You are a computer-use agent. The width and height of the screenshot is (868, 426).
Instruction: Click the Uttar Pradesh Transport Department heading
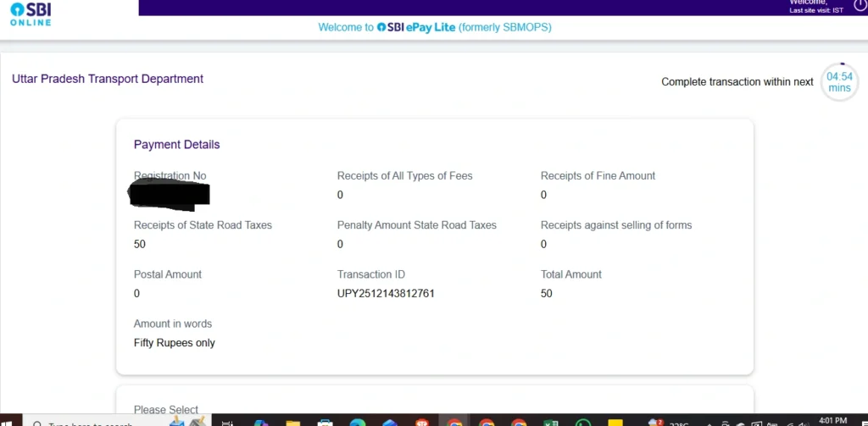(x=108, y=79)
